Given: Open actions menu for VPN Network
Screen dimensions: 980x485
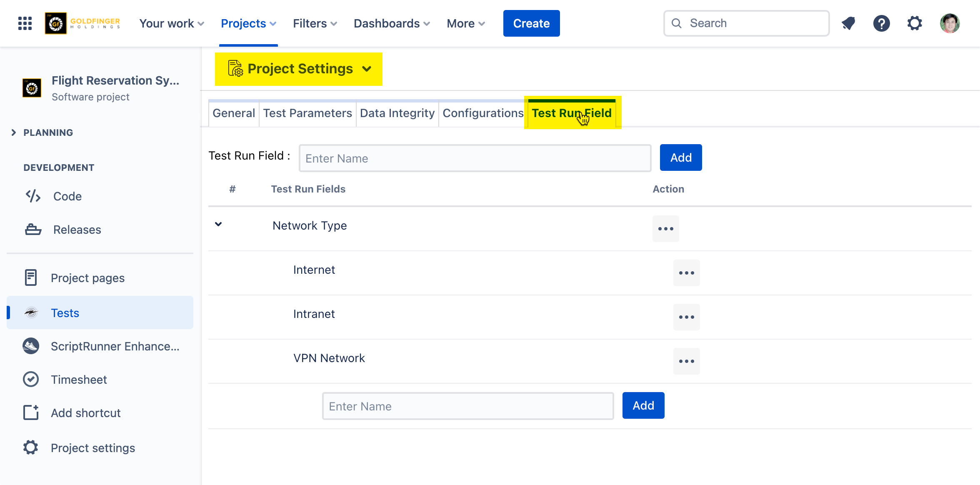Looking at the screenshot, I should point(686,361).
